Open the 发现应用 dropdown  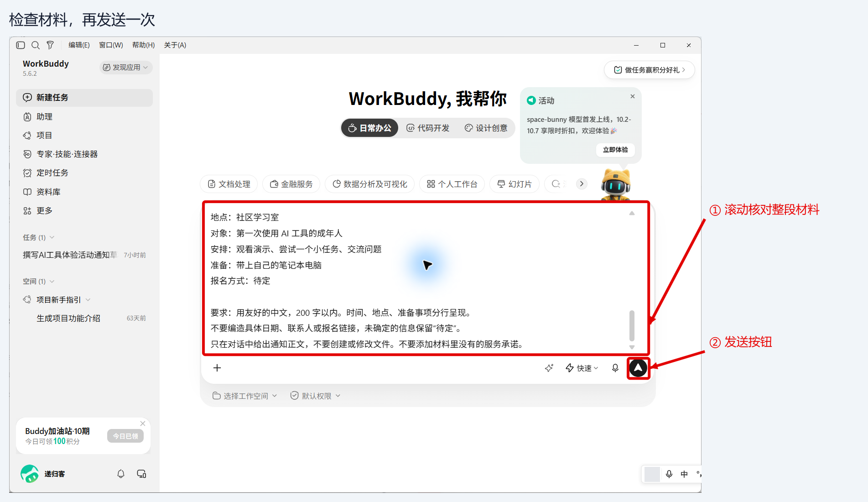126,68
